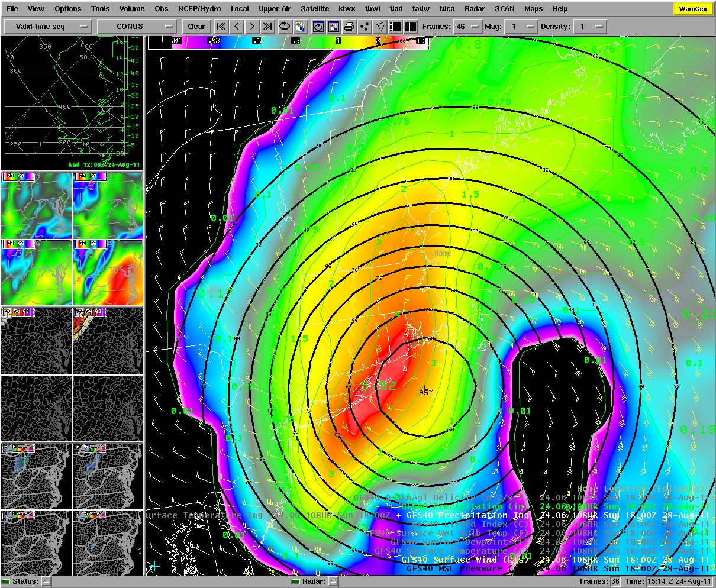
Task: Open the Local menu
Action: pyautogui.click(x=240, y=9)
